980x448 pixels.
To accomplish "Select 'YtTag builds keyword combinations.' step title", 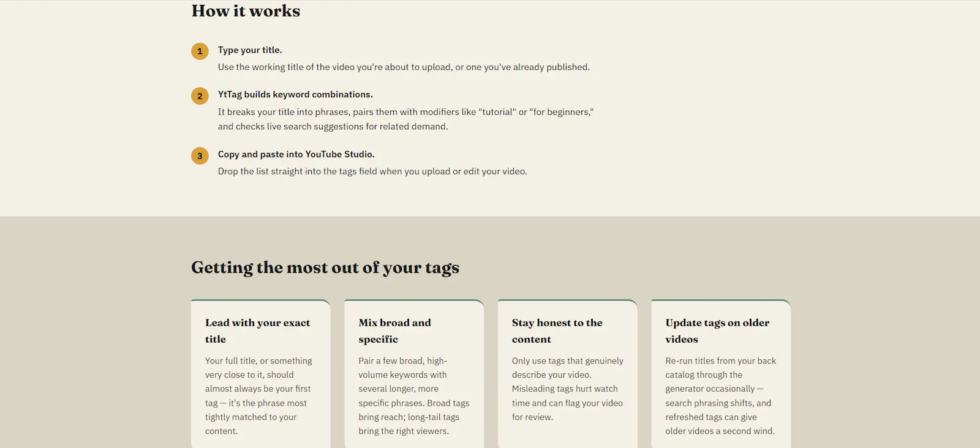I will tap(295, 94).
